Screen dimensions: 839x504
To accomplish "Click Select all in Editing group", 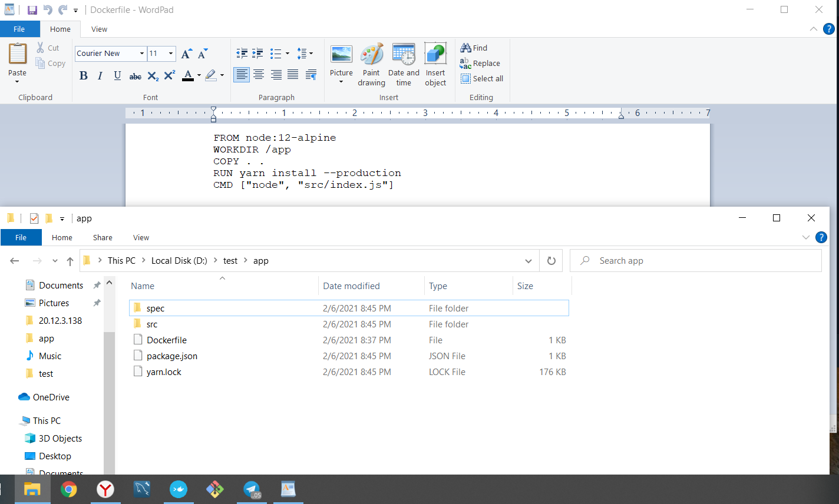I will pyautogui.click(x=482, y=78).
